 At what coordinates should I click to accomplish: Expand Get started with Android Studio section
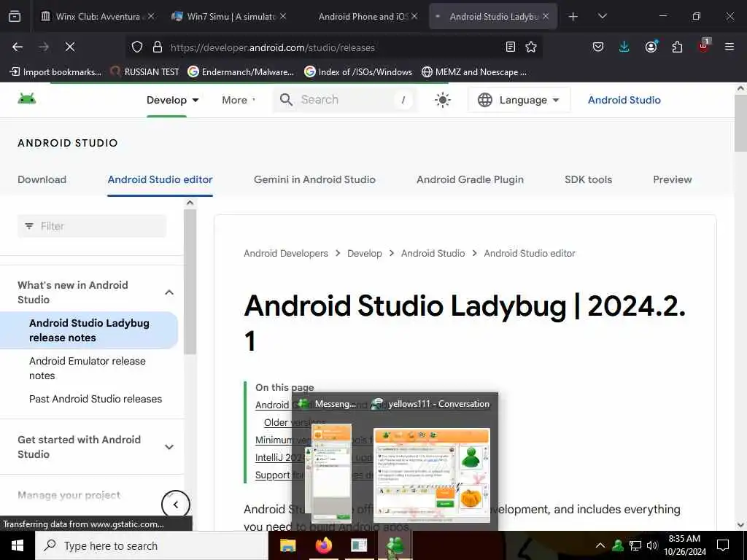pos(169,447)
